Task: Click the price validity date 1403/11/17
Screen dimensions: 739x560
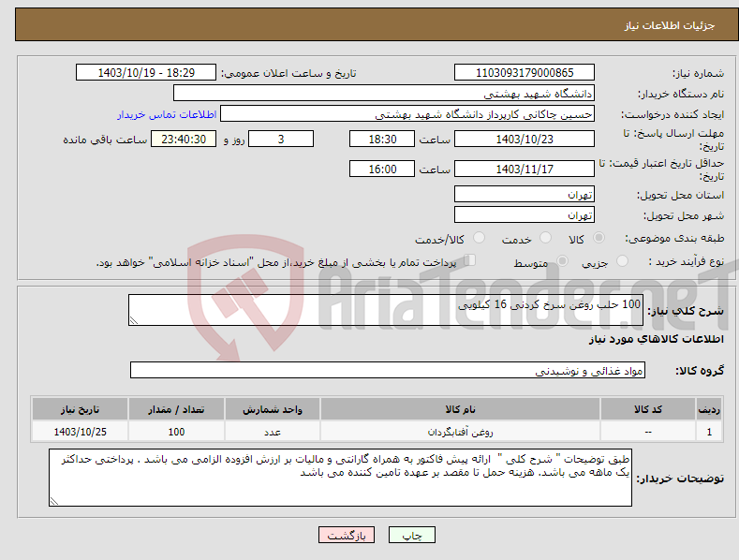Action: coord(525,169)
